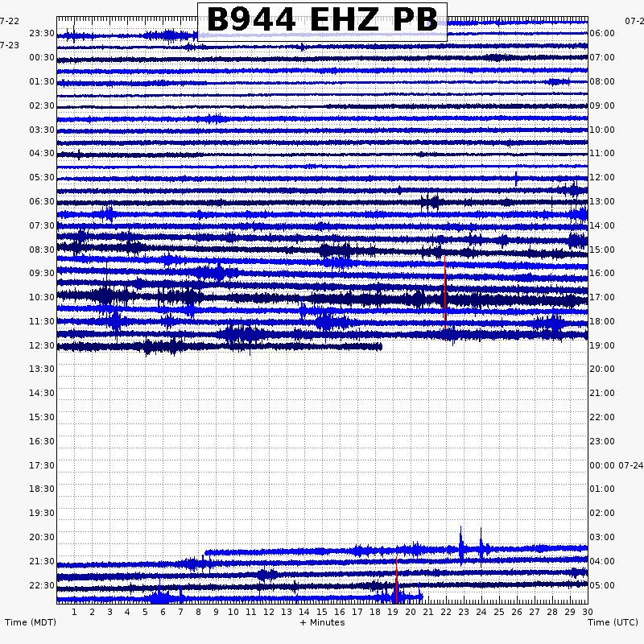Image resolution: width=644 pixels, height=644 pixels.
Task: Select the 23:30 MDT time label
Action: point(42,33)
